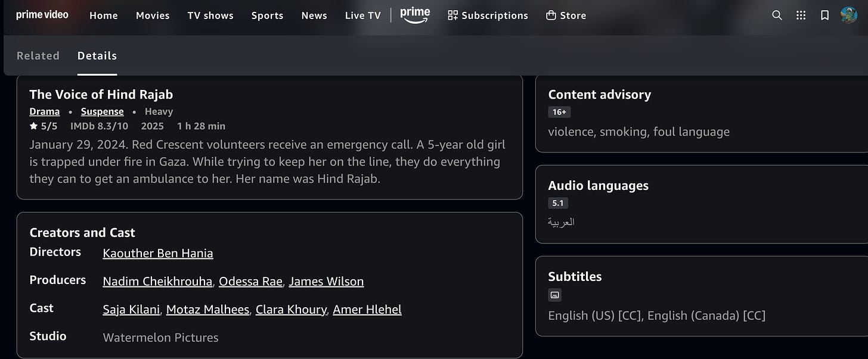Click the closed captions subtitle icon
This screenshot has height=359, width=868.
click(555, 295)
